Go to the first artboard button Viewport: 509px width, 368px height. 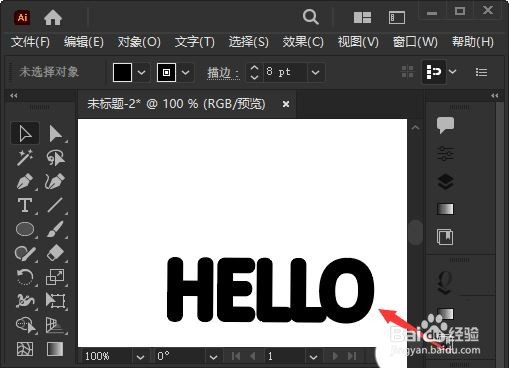click(236, 356)
